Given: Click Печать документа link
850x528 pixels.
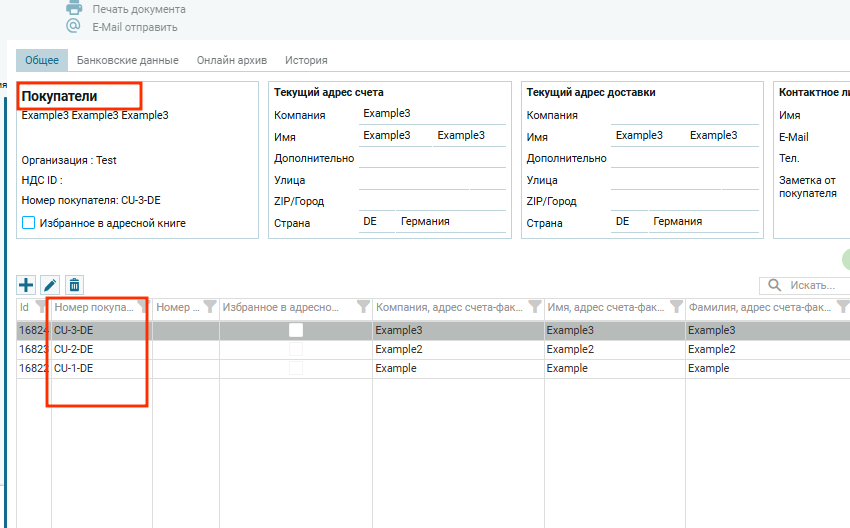Looking at the screenshot, I should (x=138, y=9).
